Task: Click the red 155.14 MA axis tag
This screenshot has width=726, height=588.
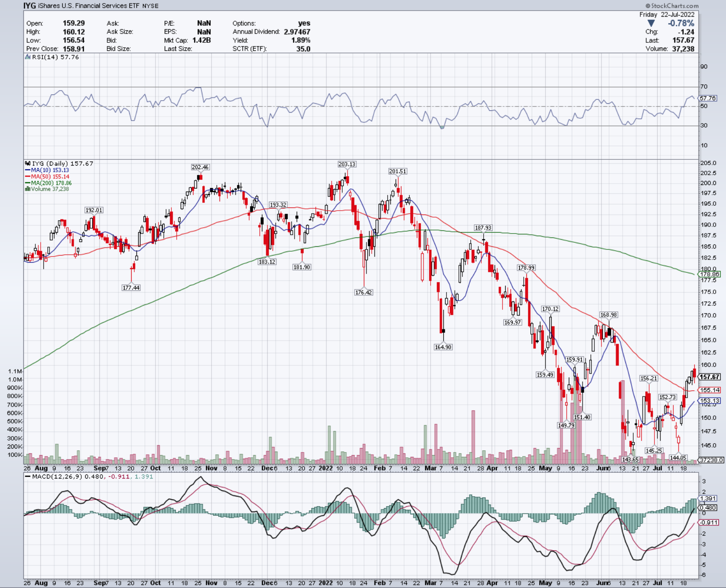Action: pos(710,390)
